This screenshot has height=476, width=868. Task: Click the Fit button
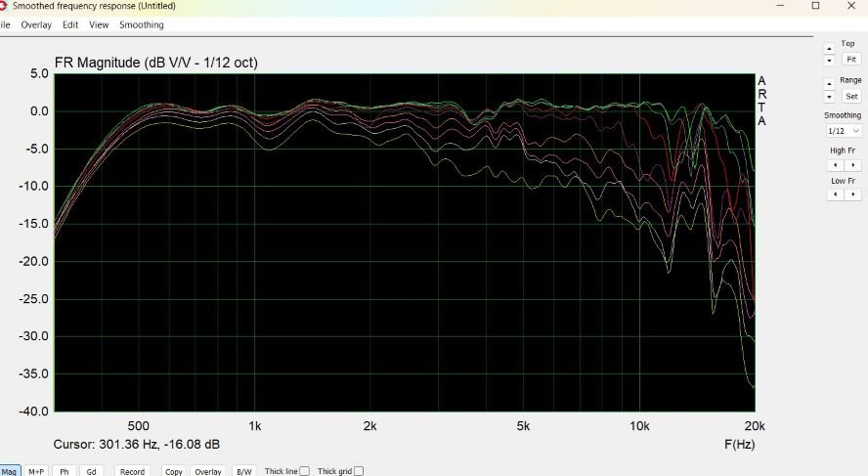click(x=851, y=59)
